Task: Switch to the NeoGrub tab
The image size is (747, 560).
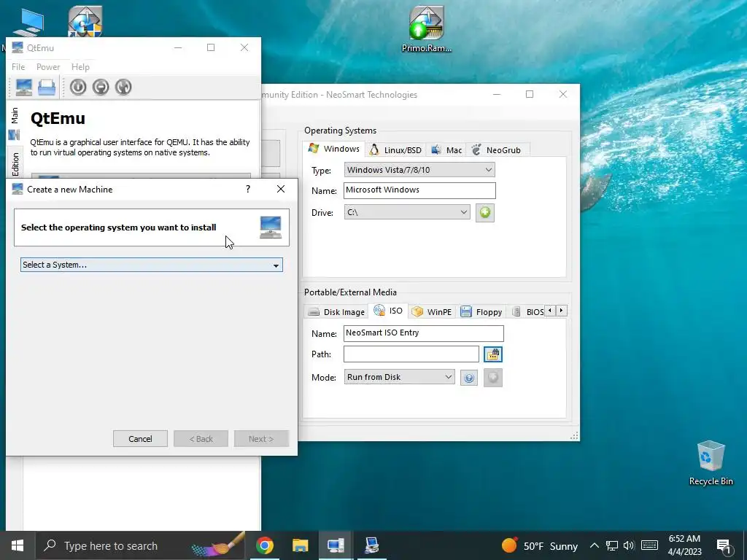Action: coord(496,150)
